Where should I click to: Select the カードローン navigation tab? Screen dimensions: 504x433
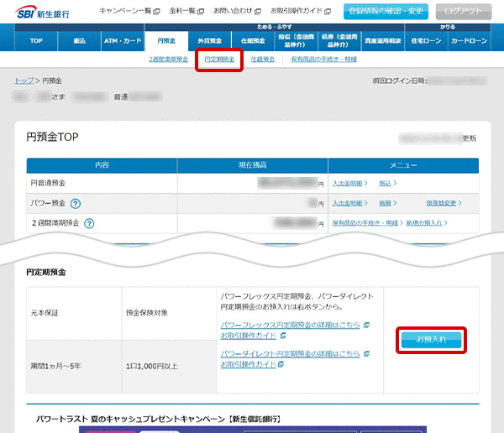(x=470, y=41)
